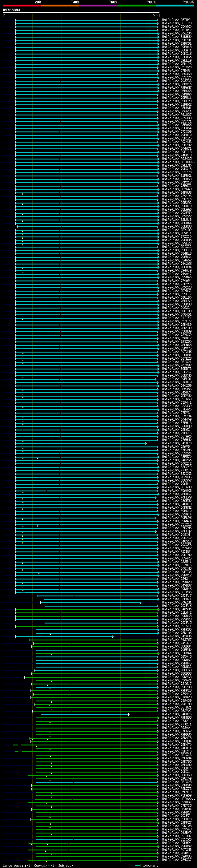Select the UniRef100_Q48518 label
The height and width of the screenshot is (868, 197).
click(x=177, y=542)
